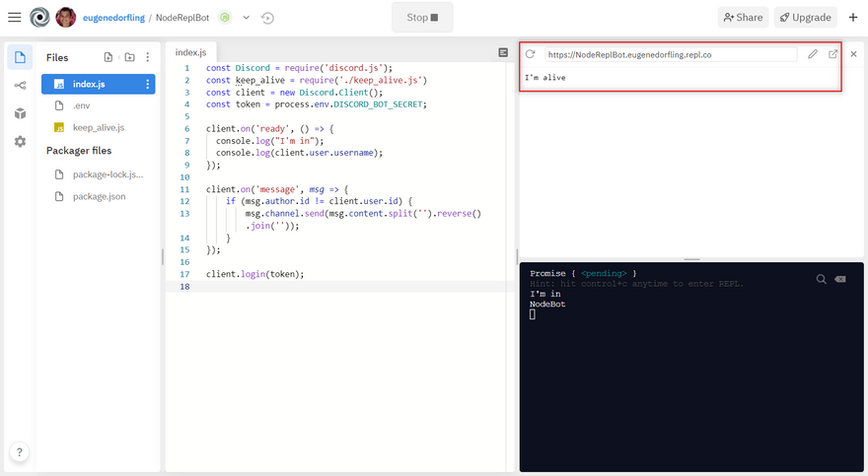Expand the repl name dropdown chevron

247,18
